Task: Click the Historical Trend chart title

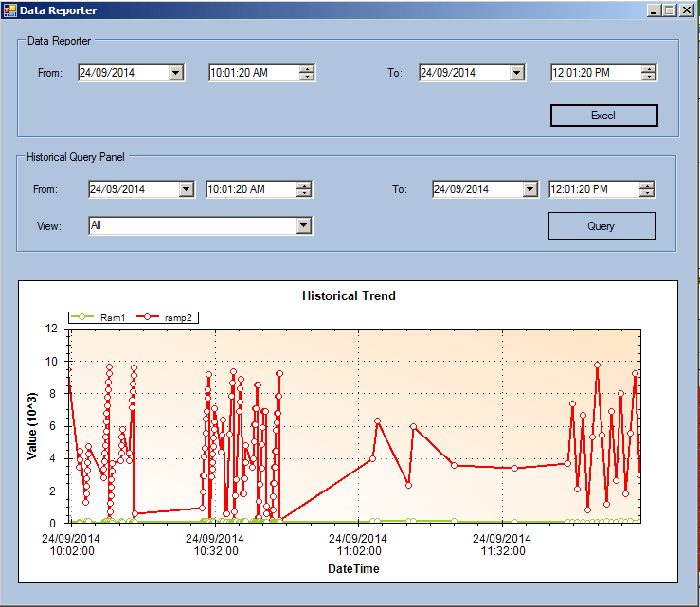Action: [x=349, y=295]
